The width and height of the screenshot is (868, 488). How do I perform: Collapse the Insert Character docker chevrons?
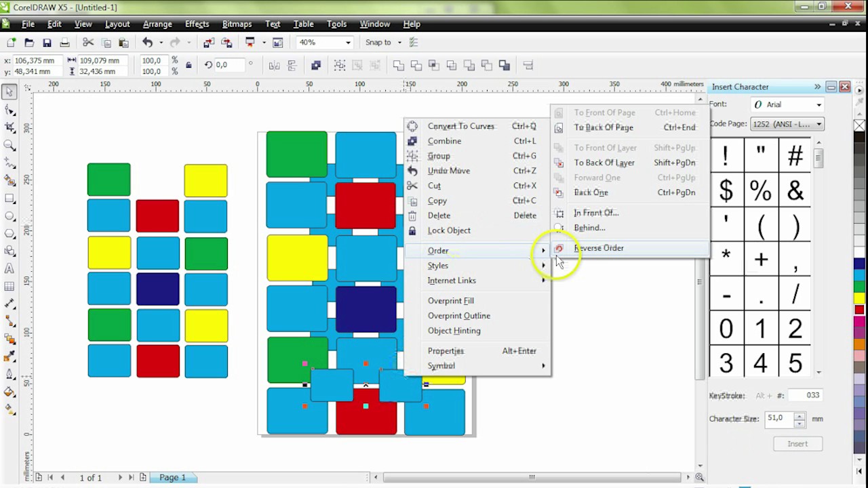[817, 87]
